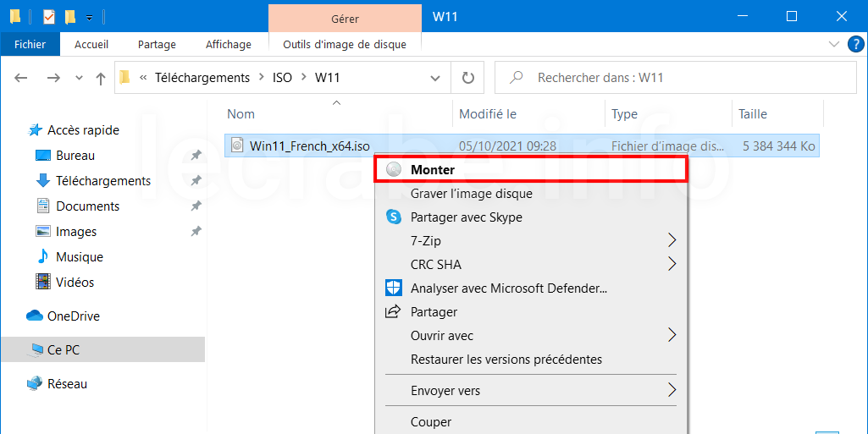Open the Customize Quick Access Toolbar arrow
Screen dimensions: 868x434
click(x=89, y=18)
